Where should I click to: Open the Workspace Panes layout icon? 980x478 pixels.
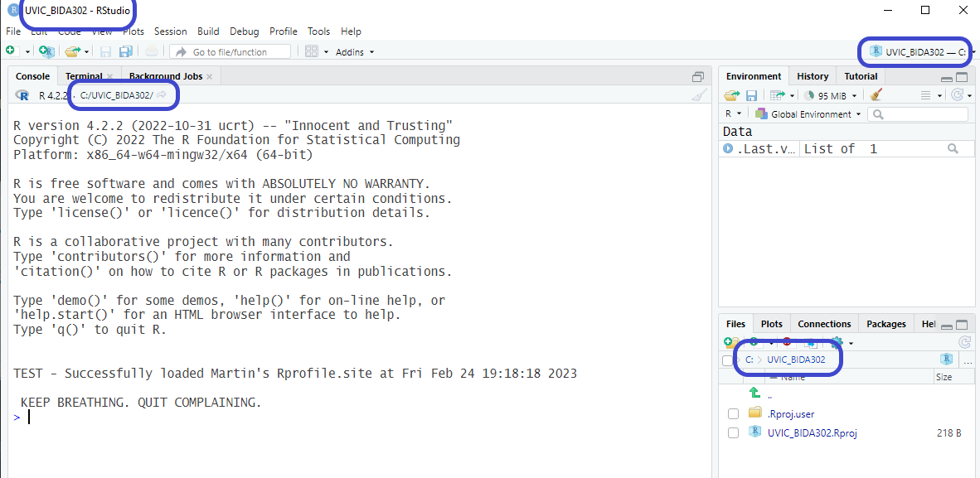312,51
